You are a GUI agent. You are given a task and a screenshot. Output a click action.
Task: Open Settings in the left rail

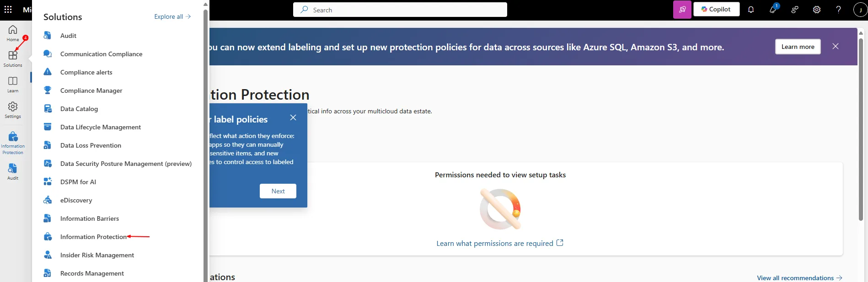click(x=13, y=110)
